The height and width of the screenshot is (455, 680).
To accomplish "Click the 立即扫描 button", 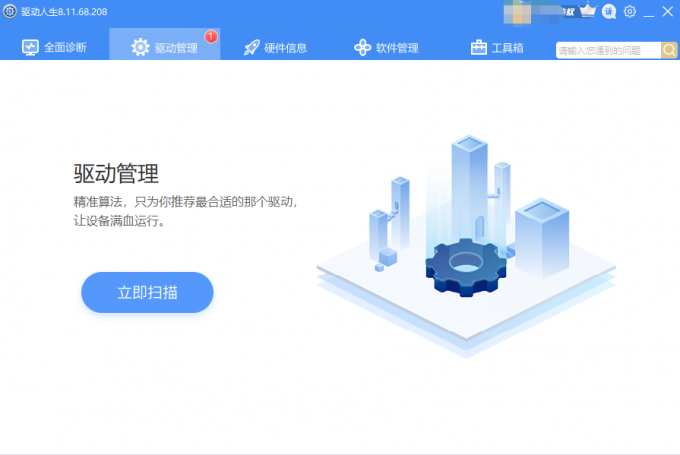I will point(147,292).
